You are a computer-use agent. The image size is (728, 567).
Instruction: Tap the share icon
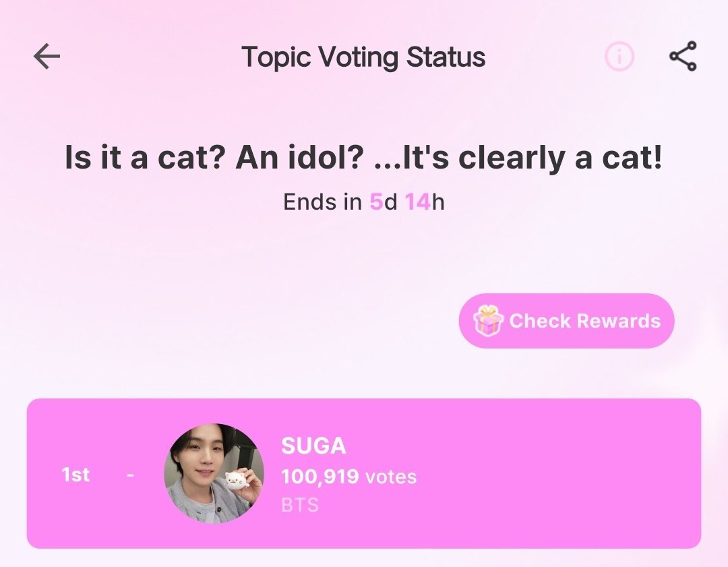(683, 56)
